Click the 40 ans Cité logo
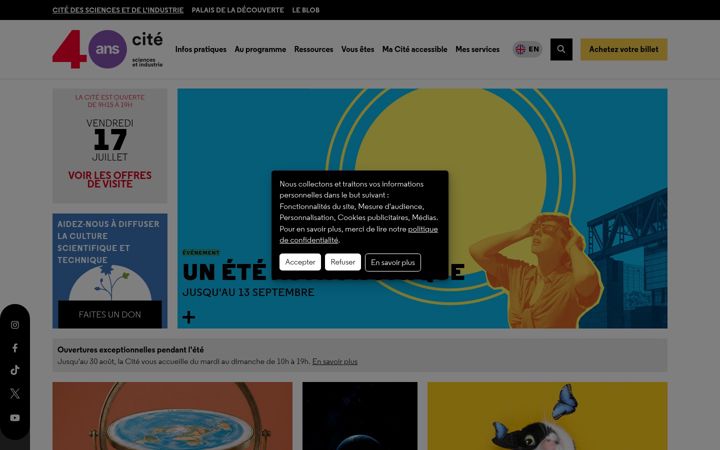The height and width of the screenshot is (450, 720). tap(107, 49)
